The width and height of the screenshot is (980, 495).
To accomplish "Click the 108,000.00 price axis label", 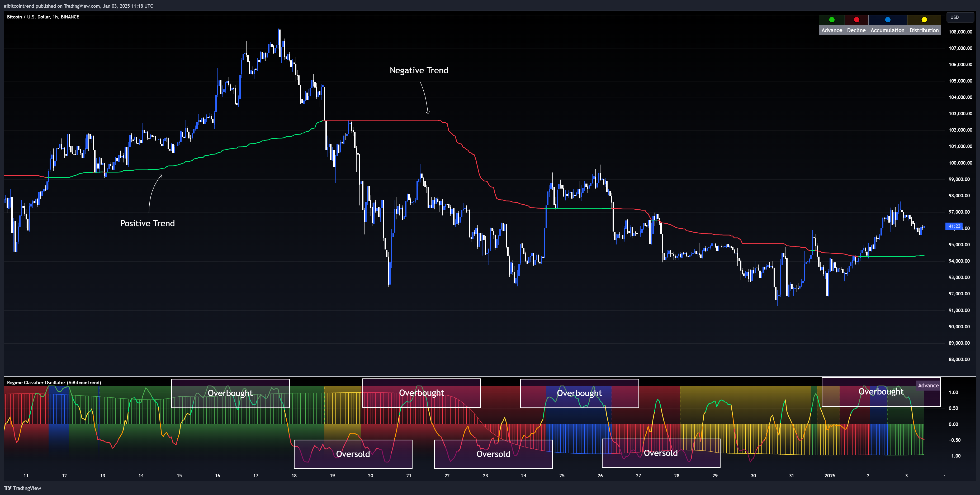I will [x=960, y=32].
